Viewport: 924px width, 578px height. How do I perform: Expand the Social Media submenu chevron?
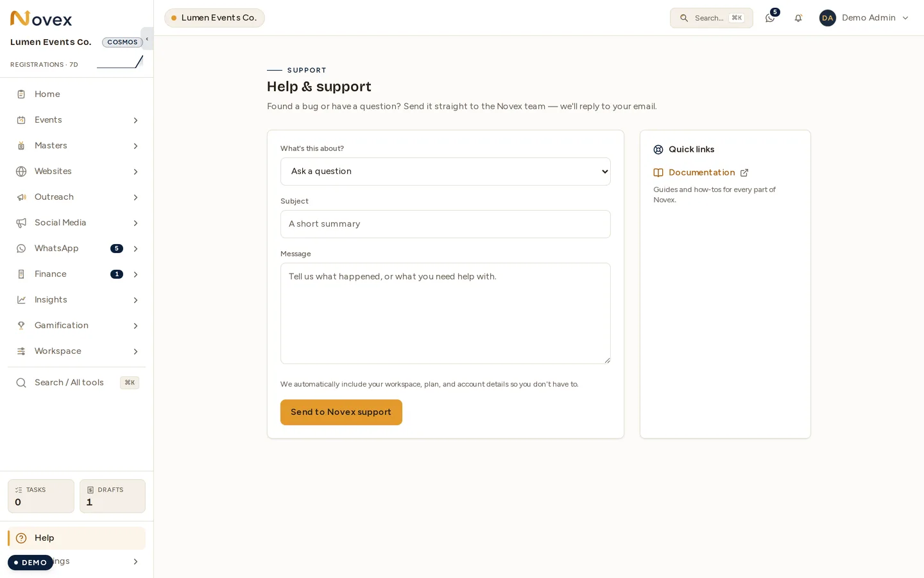(135, 223)
